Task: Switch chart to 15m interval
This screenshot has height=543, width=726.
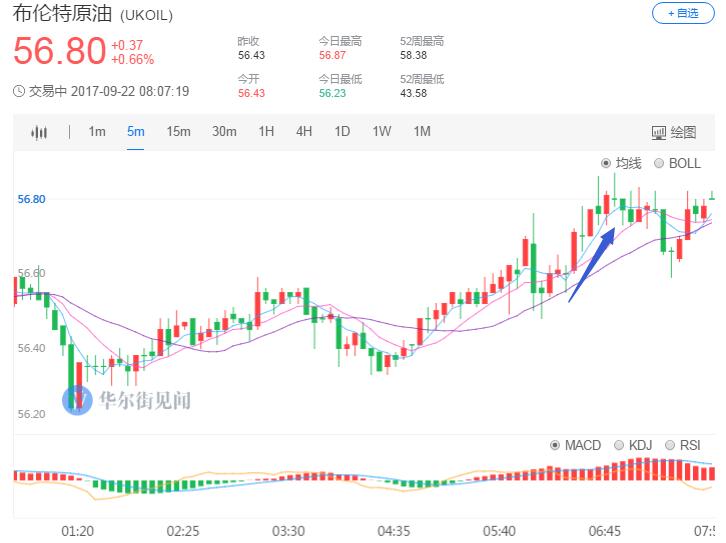Action: (x=178, y=131)
